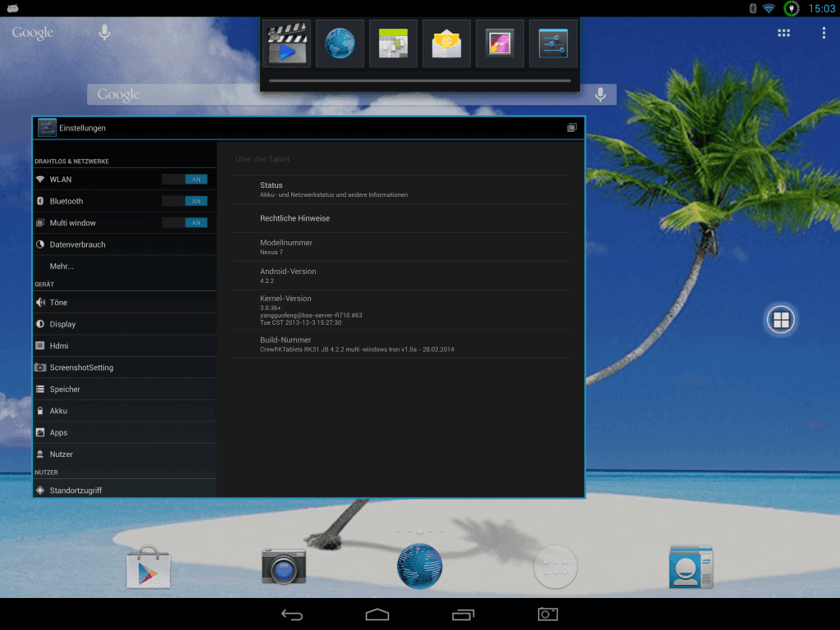Viewport: 840px width, 630px height.
Task: Disable the Multi window switch
Action: point(185,222)
